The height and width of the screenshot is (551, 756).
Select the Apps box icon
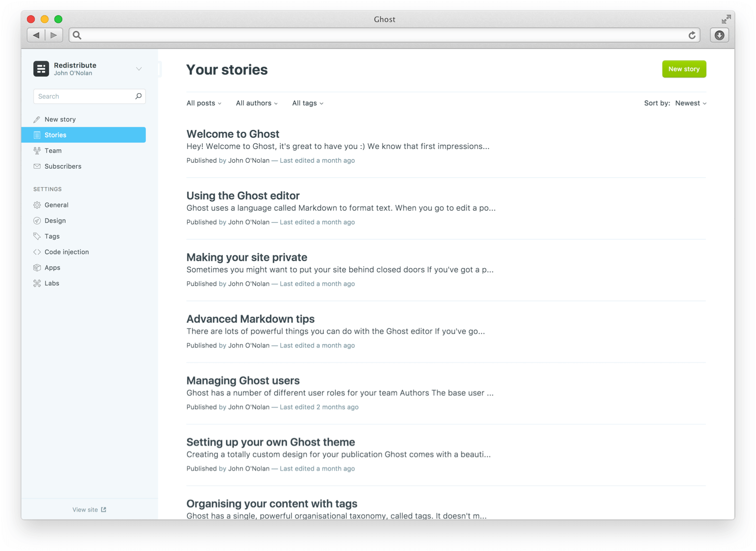[37, 268]
